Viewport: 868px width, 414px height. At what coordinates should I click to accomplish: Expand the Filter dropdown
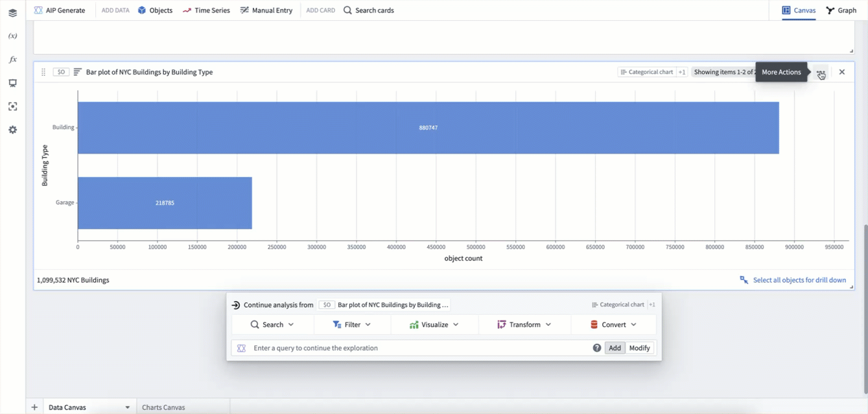click(x=352, y=324)
